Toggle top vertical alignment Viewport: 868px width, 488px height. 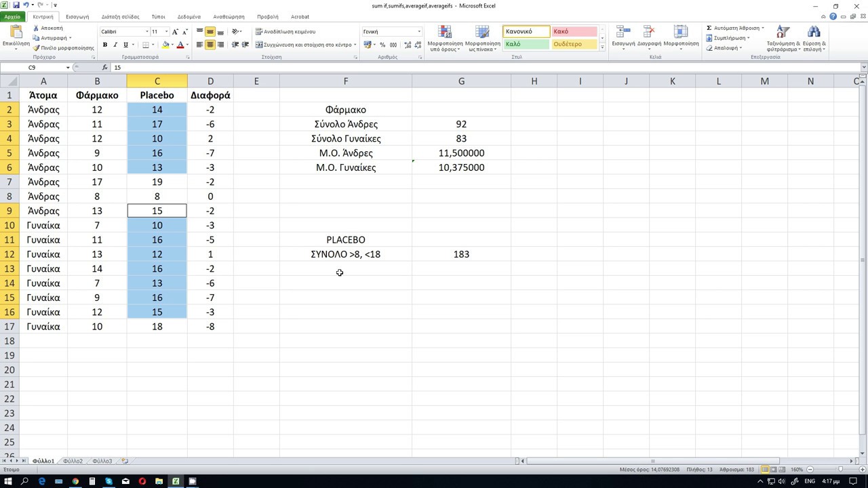pos(200,32)
